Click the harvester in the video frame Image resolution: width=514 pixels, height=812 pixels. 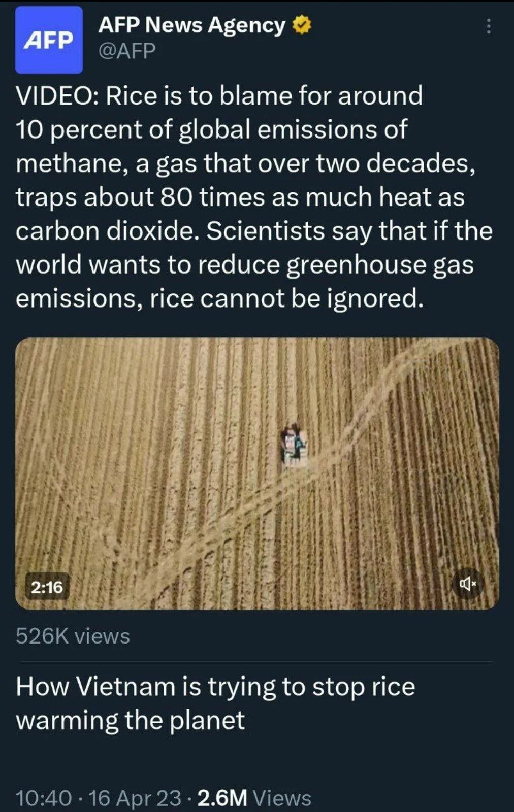pyautogui.click(x=294, y=445)
